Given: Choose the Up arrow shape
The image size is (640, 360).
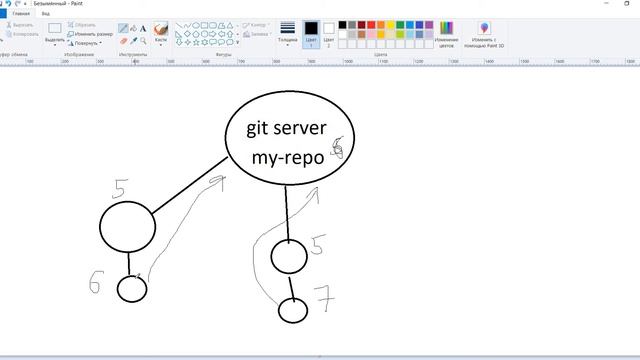Looking at the screenshot, I should (x=230, y=34).
